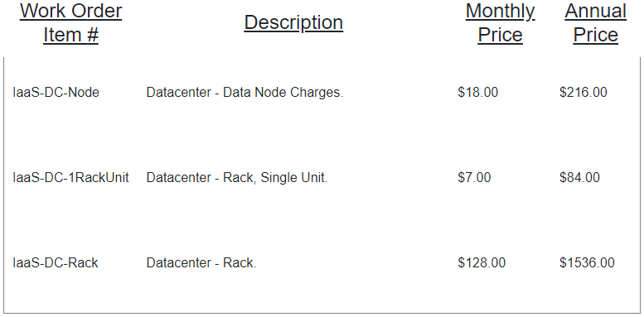
Task: Select the IaaS-DC-Node item code
Action: coord(56,93)
